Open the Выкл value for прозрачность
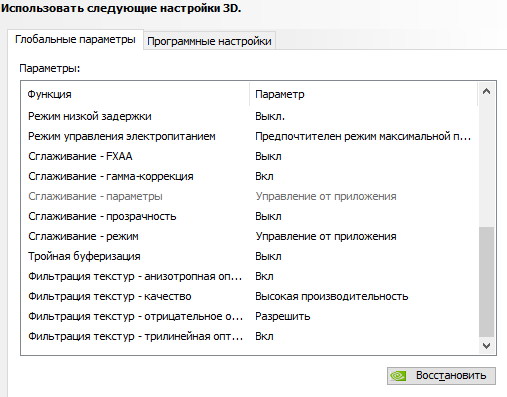 click(268, 216)
